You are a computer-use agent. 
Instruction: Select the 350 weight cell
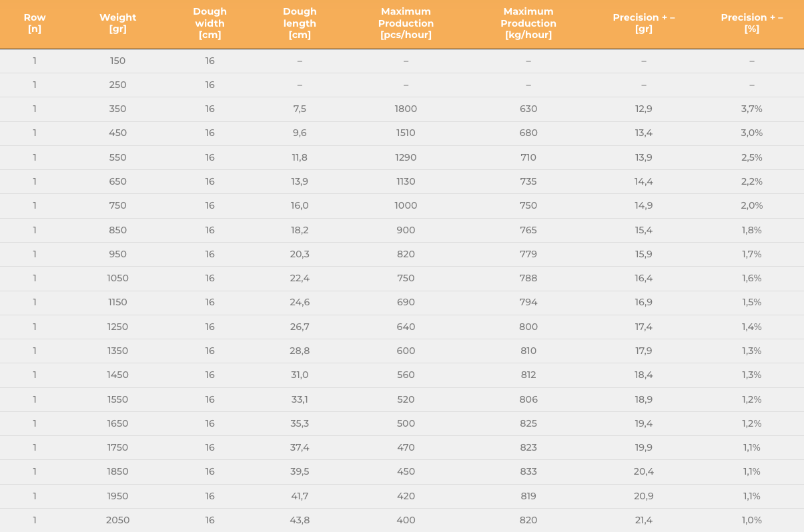117,109
